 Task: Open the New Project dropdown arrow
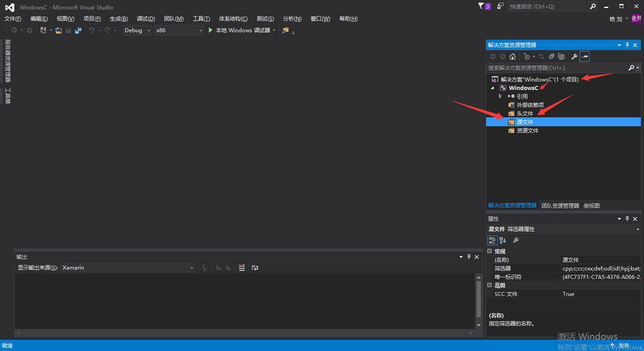click(51, 30)
